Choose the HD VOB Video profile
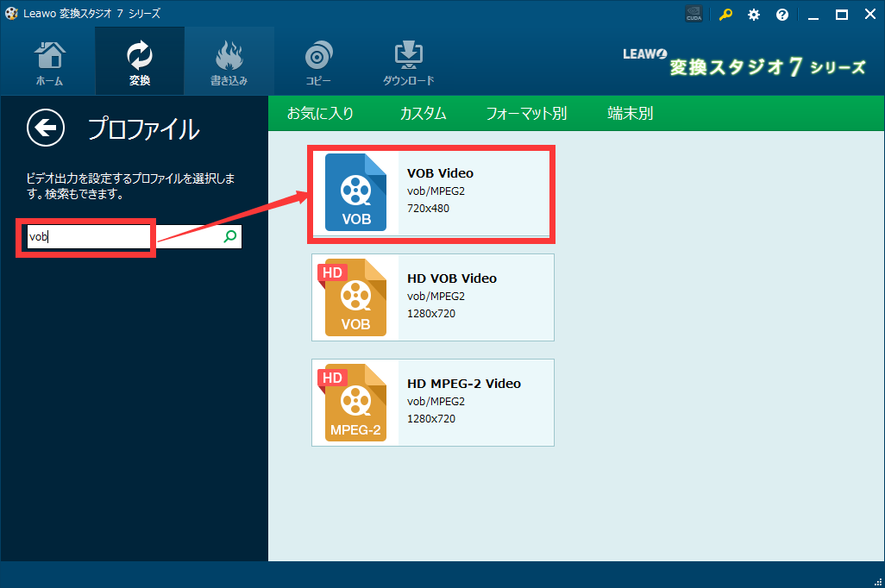 tap(431, 297)
